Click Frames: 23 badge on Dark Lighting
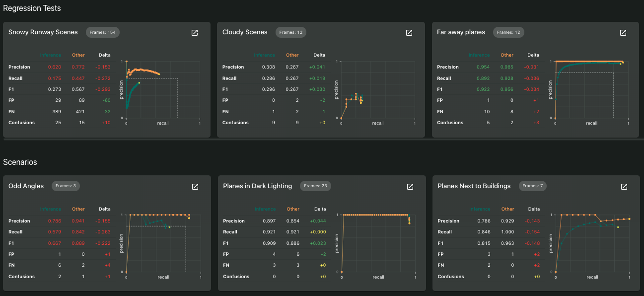644x296 pixels. coord(315,186)
